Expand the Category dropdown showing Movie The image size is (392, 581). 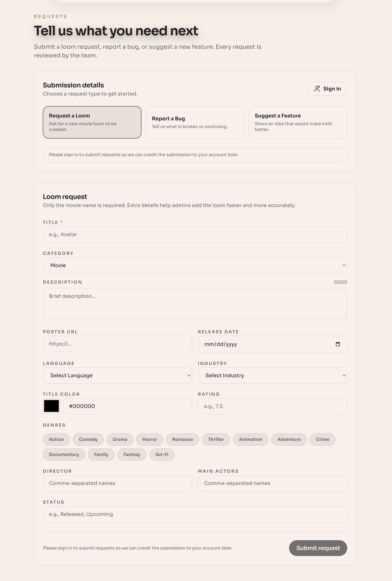tap(195, 265)
